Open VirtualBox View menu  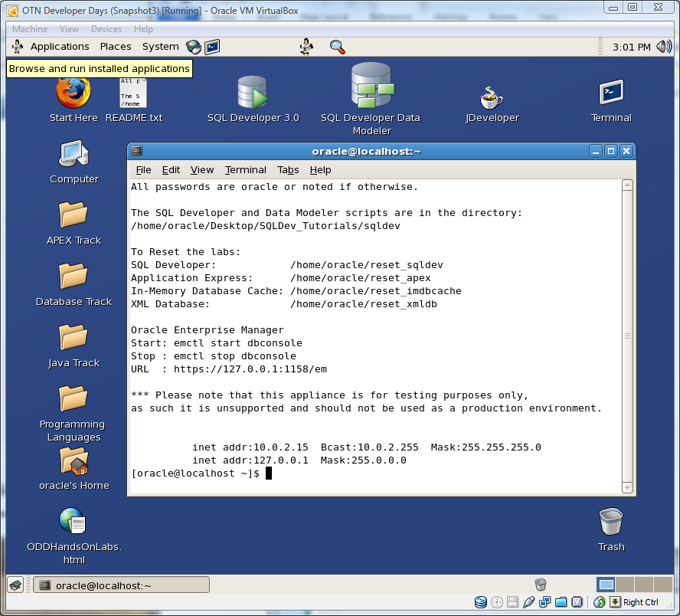point(70,29)
